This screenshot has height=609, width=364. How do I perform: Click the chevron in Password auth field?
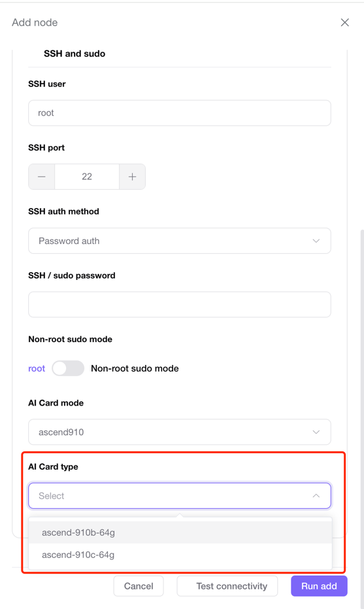[x=316, y=241]
